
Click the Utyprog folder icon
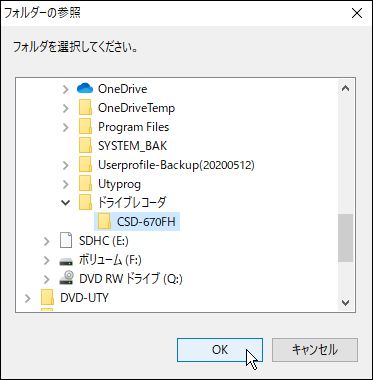pos(85,184)
